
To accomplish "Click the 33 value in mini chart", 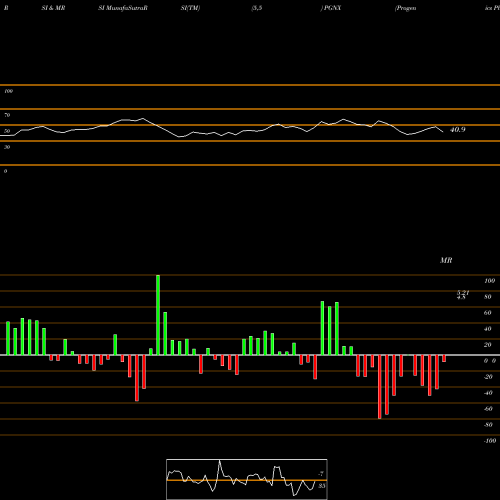I will click(321, 486).
